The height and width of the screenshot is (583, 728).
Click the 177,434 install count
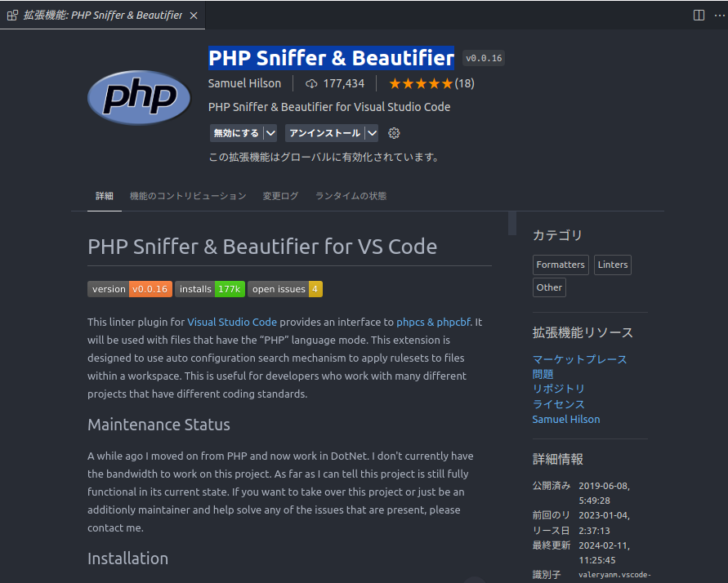click(x=343, y=83)
